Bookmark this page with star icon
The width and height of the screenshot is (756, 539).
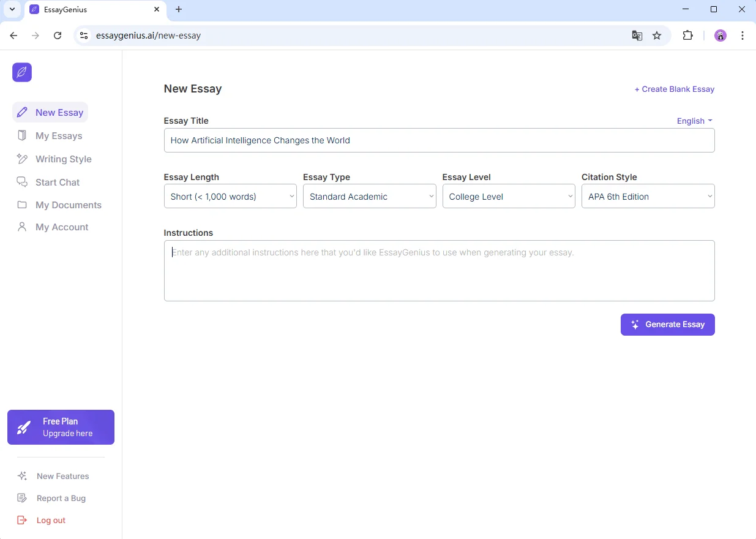(657, 36)
